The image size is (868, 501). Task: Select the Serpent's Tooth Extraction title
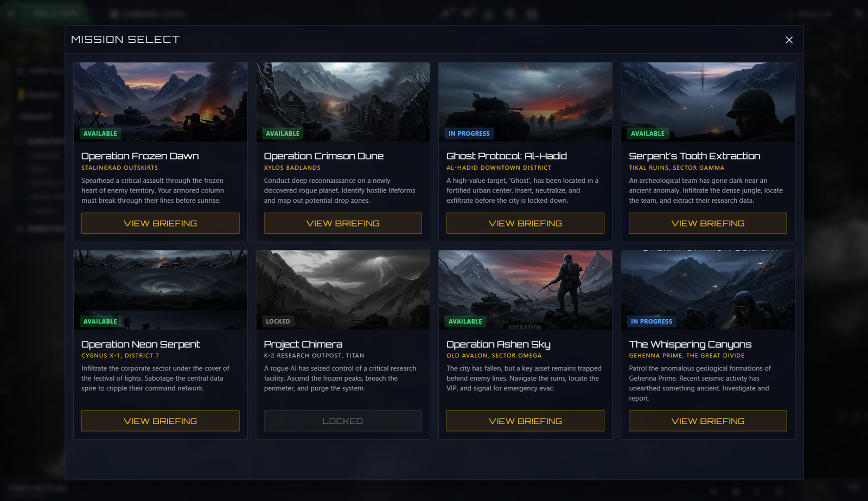click(x=694, y=156)
